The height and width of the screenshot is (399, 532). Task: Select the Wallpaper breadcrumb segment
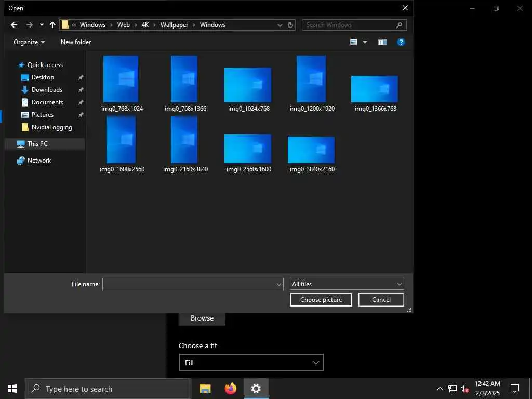(x=174, y=25)
